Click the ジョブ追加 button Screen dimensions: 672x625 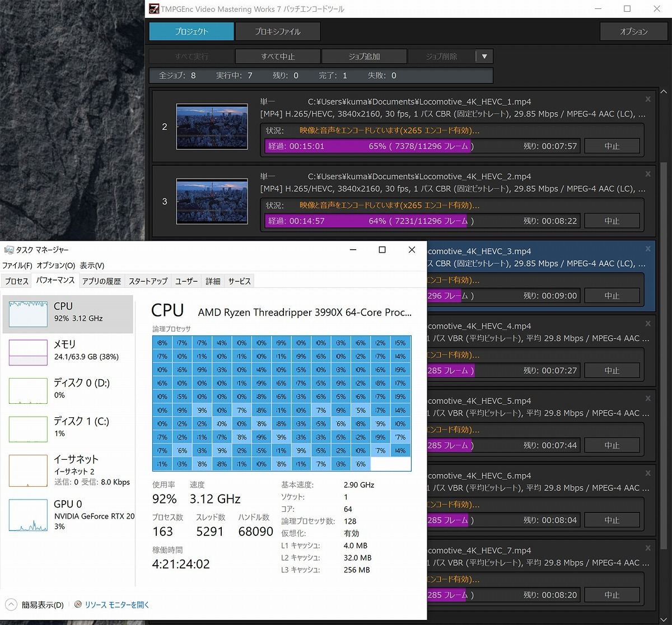pos(364,57)
